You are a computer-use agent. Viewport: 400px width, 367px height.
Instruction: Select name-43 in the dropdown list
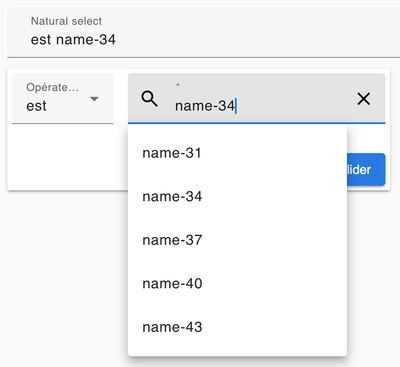(x=237, y=327)
